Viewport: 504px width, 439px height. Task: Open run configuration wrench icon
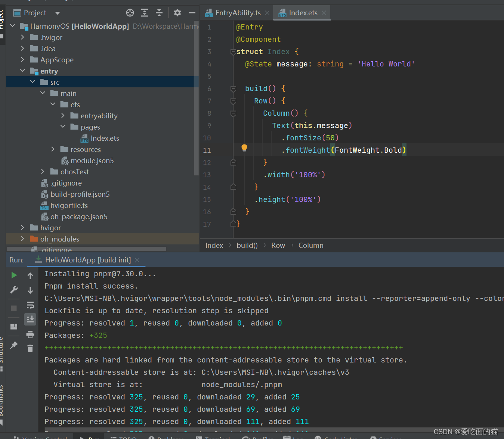(14, 290)
